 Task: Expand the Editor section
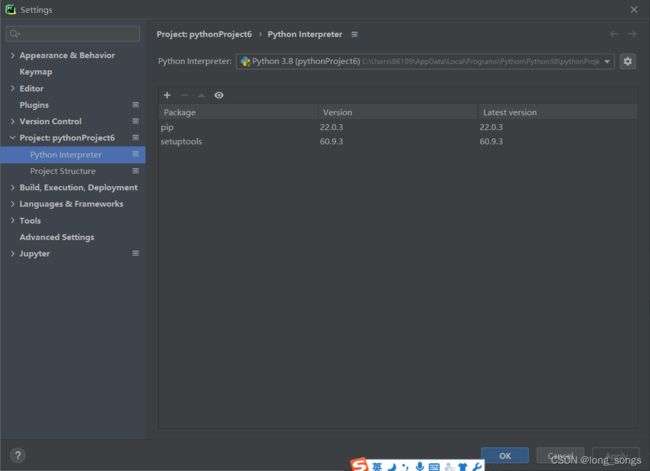tap(12, 88)
